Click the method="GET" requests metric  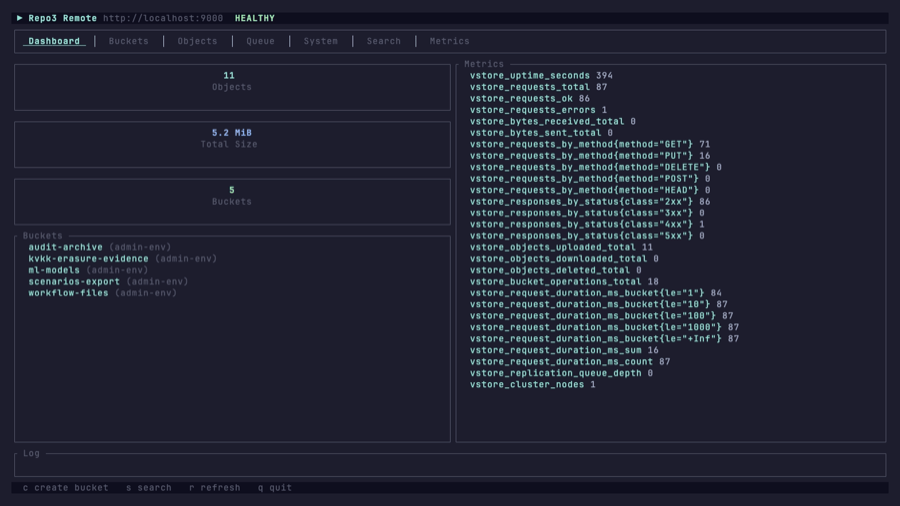pos(590,145)
